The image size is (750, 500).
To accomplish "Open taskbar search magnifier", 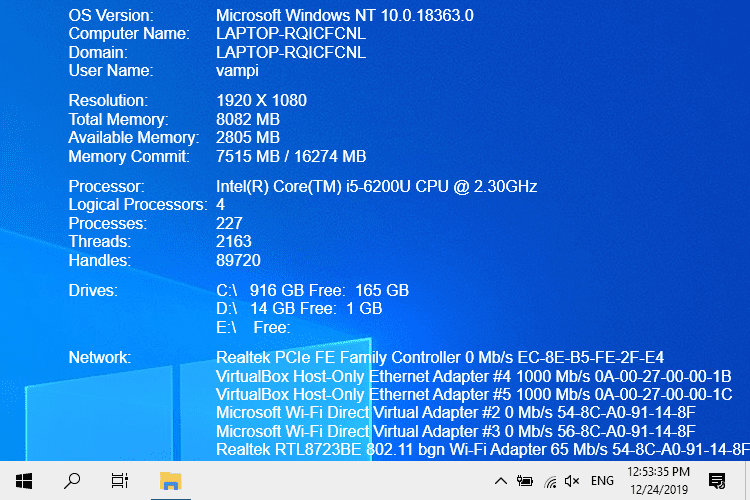I will click(x=72, y=481).
